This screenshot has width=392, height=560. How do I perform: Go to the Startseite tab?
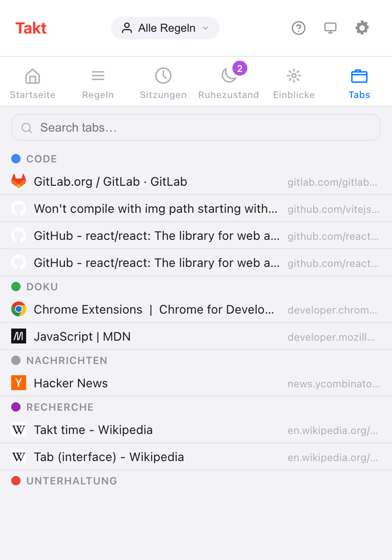(33, 84)
